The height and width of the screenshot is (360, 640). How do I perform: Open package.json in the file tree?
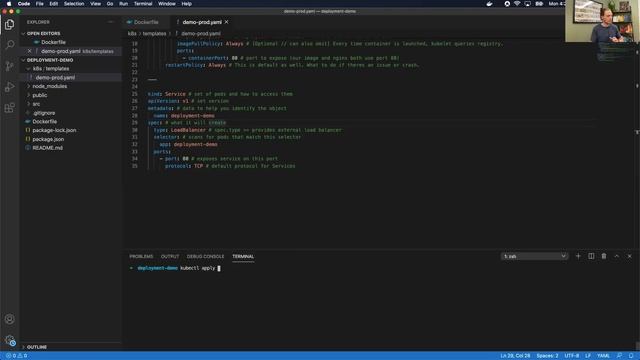[x=48, y=139]
